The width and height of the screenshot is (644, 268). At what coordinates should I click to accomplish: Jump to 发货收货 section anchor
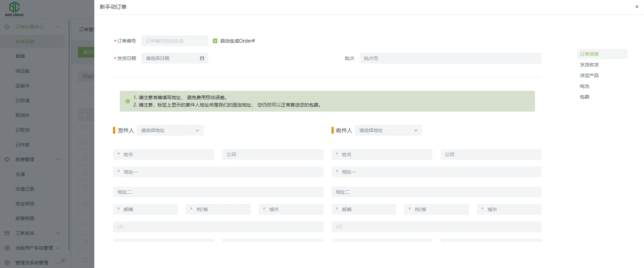(x=589, y=65)
